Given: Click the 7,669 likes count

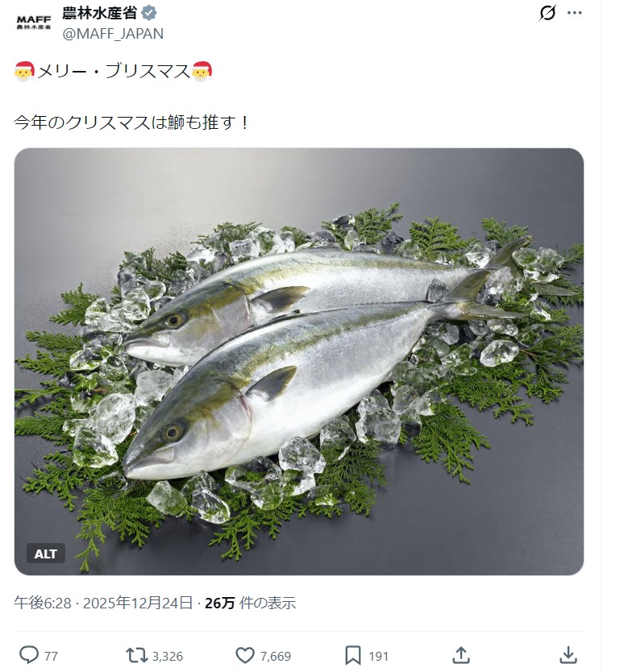Looking at the screenshot, I should click(x=276, y=656).
